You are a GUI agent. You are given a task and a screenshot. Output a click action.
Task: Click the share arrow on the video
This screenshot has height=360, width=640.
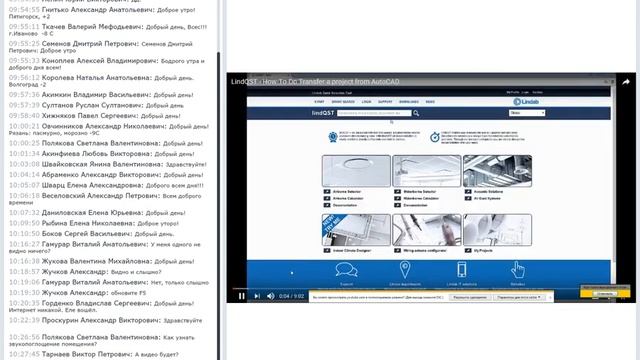[x=626, y=82]
